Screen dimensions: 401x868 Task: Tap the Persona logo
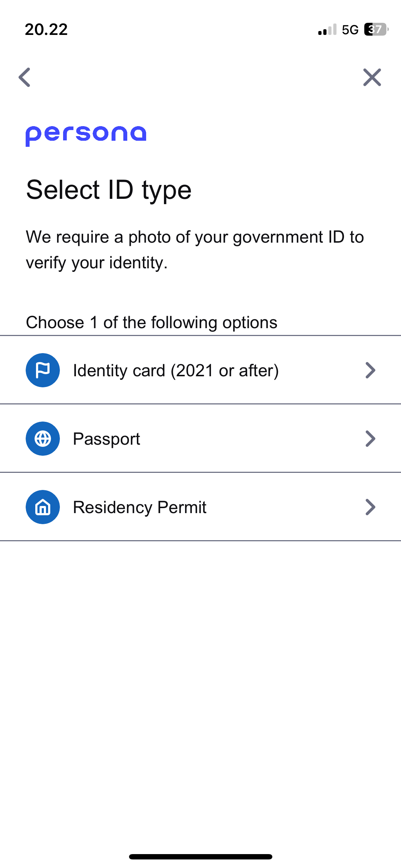pyautogui.click(x=86, y=135)
